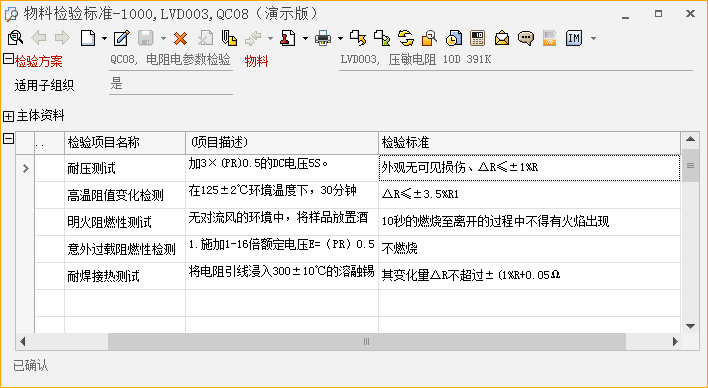Screen dimensions: 708x388
Task: Click standard cell 不燃烧
Action: pyautogui.click(x=529, y=249)
